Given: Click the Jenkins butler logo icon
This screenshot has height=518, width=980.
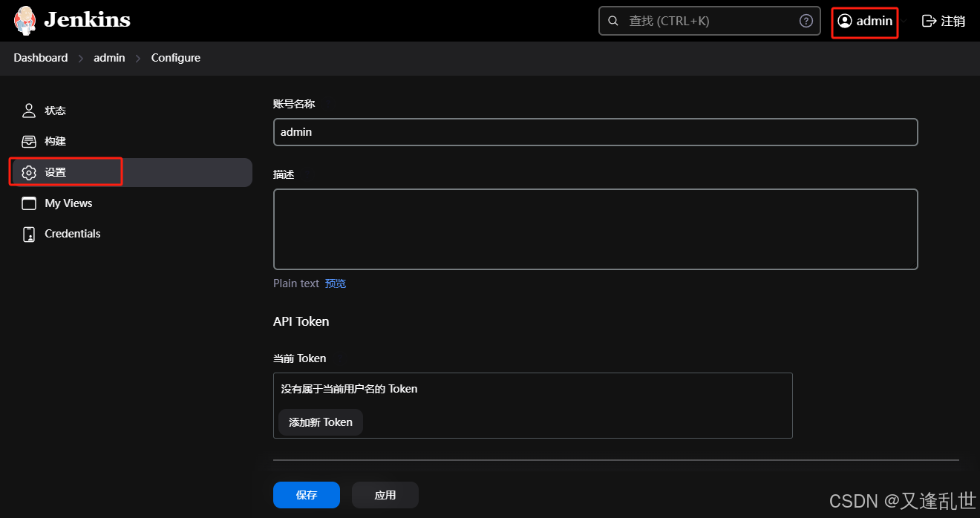Looking at the screenshot, I should pyautogui.click(x=25, y=20).
